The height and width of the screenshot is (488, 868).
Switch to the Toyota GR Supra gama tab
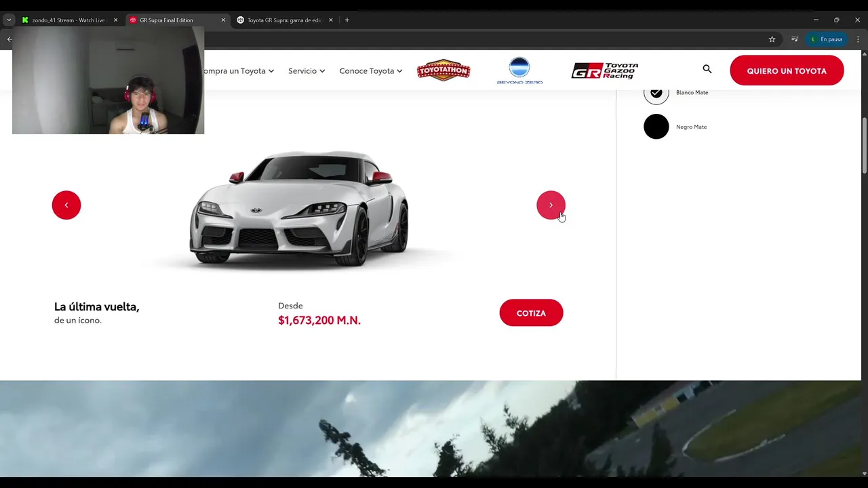[284, 20]
